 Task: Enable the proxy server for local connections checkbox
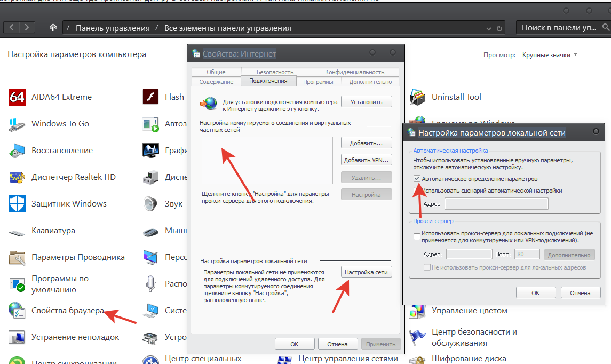point(417,236)
